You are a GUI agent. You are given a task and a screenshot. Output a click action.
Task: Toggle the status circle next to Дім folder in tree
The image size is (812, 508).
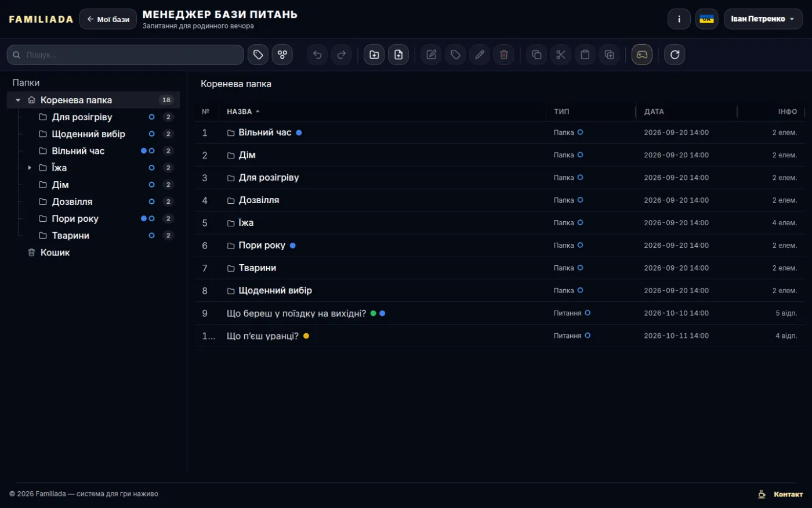coord(151,185)
